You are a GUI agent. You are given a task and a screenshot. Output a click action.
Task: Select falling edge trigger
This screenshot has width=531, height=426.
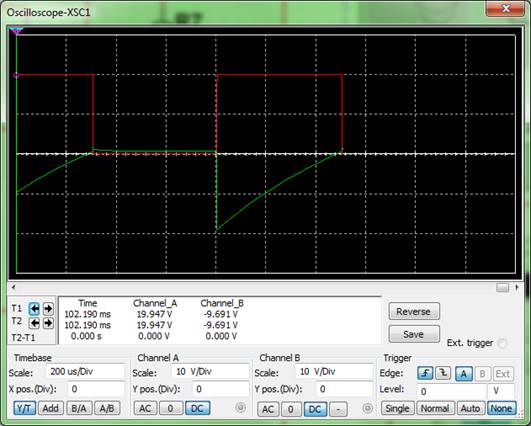tap(443, 374)
